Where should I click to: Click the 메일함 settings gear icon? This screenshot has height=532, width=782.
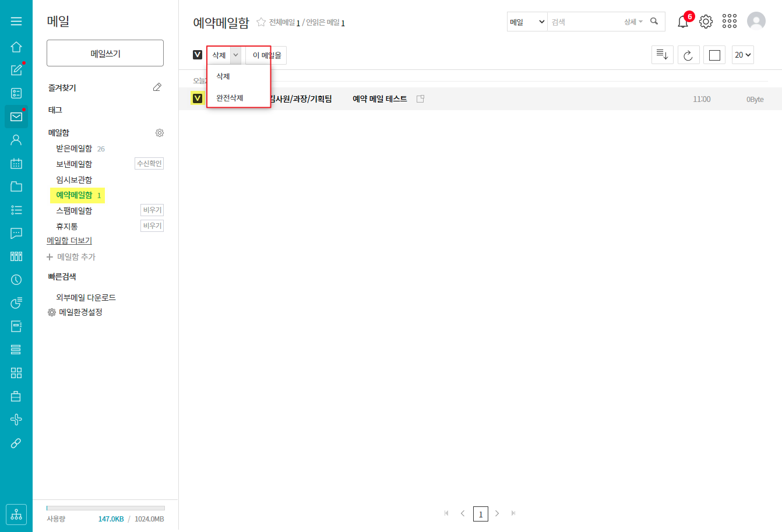click(160, 133)
